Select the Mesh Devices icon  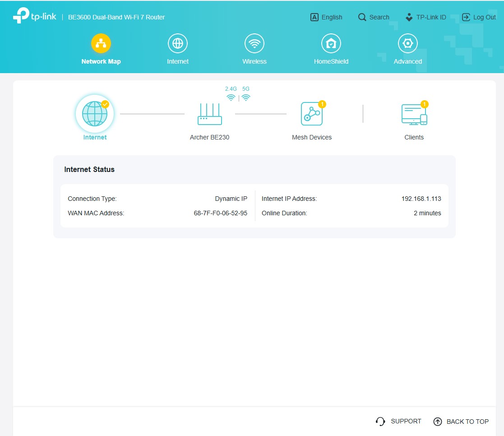click(311, 114)
